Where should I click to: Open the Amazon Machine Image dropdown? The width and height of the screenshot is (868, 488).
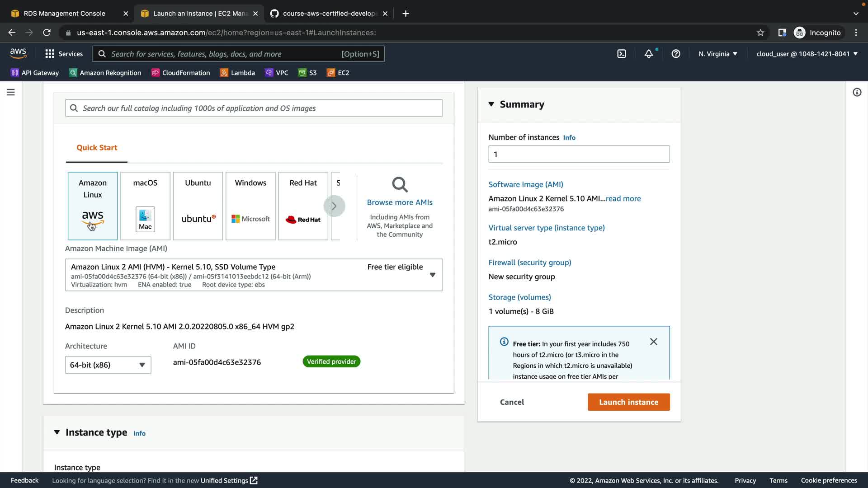[x=432, y=275]
